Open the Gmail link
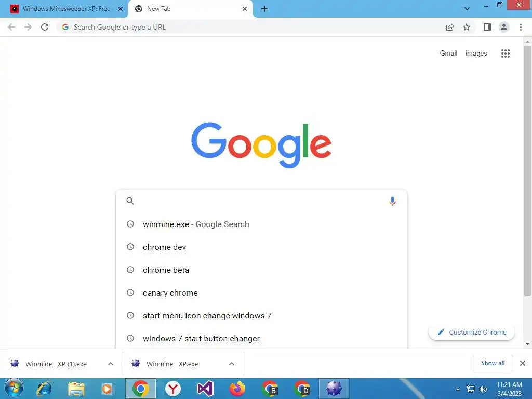532x399 pixels. click(x=448, y=54)
